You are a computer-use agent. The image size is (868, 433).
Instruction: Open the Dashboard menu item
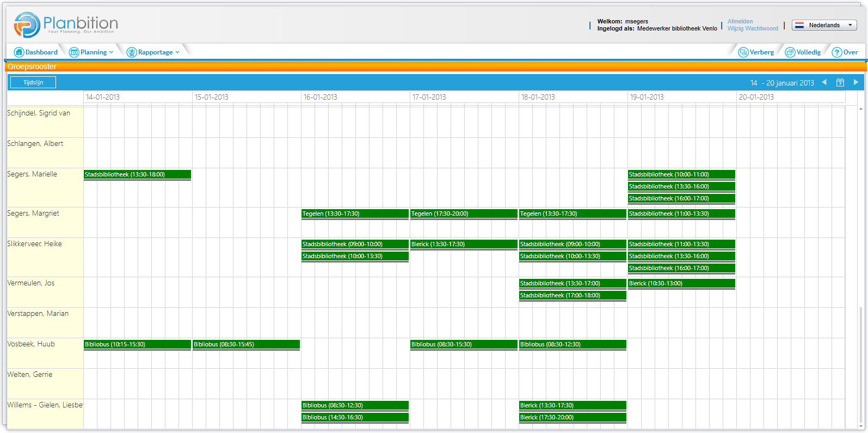(x=41, y=52)
